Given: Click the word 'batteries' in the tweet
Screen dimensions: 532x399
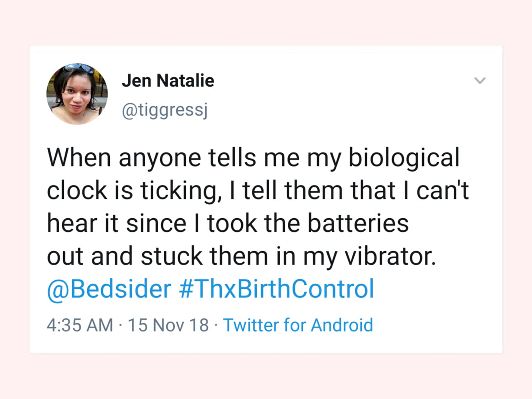Looking at the screenshot, I should (x=358, y=224).
